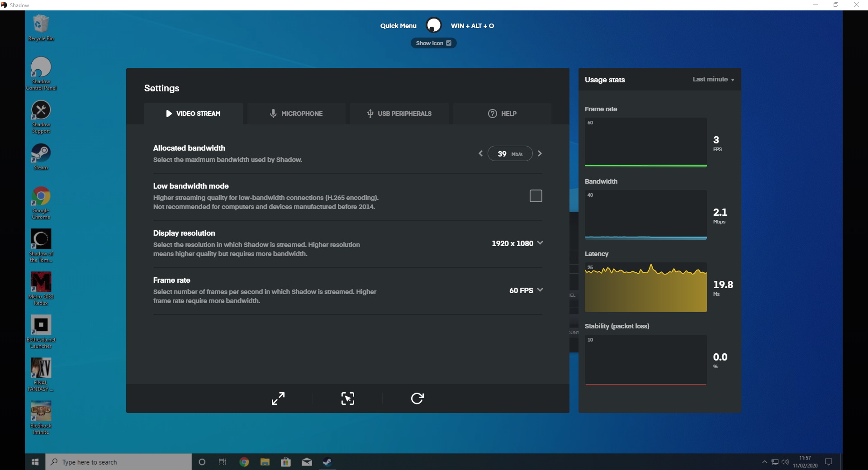868x470 pixels.
Task: Open the 1920 x 1080 resolution dropdown
Action: coord(517,243)
